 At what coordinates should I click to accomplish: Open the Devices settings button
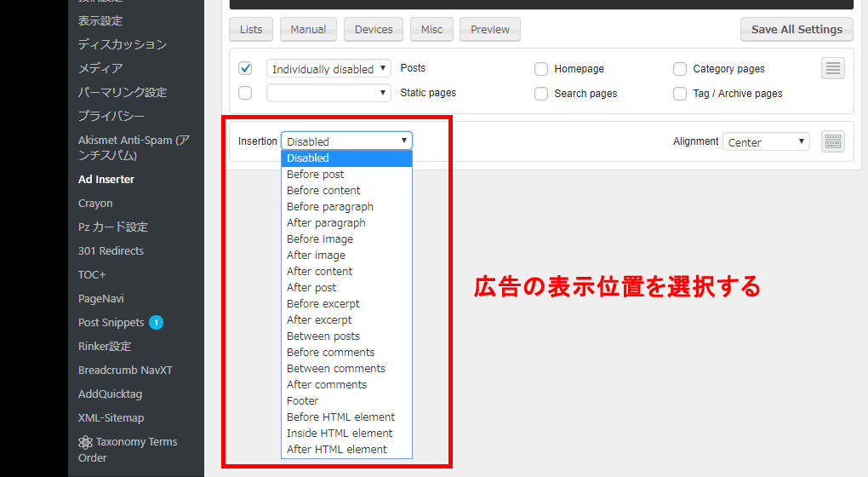[x=374, y=30]
